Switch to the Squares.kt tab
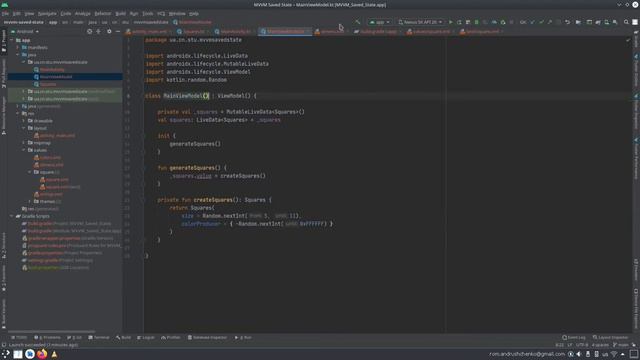This screenshot has height=360, width=640. click(193, 31)
